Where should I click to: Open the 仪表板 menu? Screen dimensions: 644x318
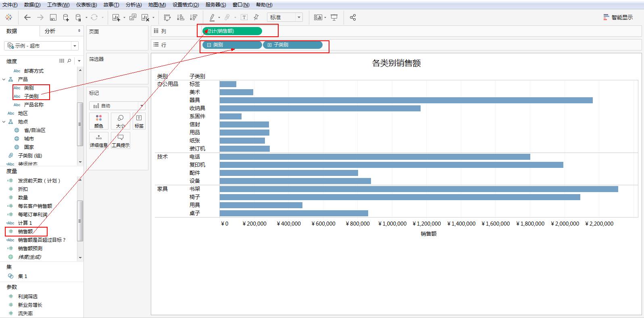[x=86, y=5]
